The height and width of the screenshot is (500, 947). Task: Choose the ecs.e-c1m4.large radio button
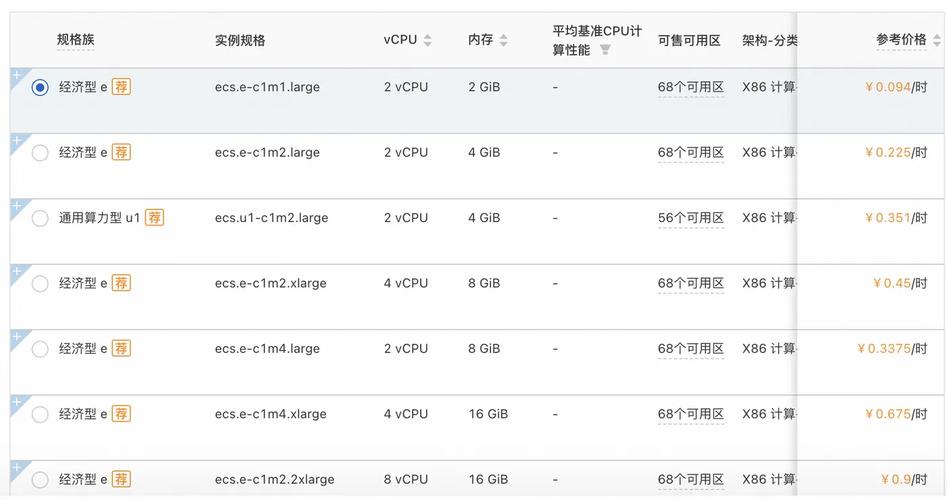(40, 349)
